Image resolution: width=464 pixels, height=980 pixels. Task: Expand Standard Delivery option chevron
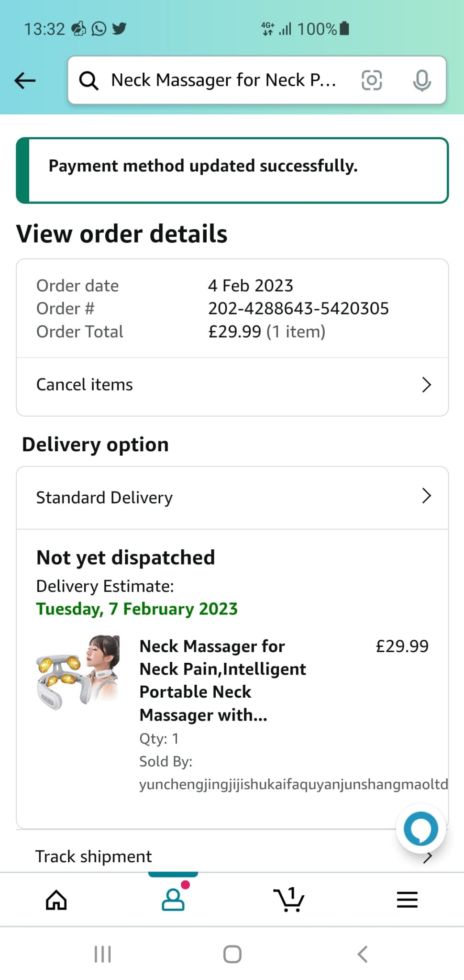(x=426, y=496)
